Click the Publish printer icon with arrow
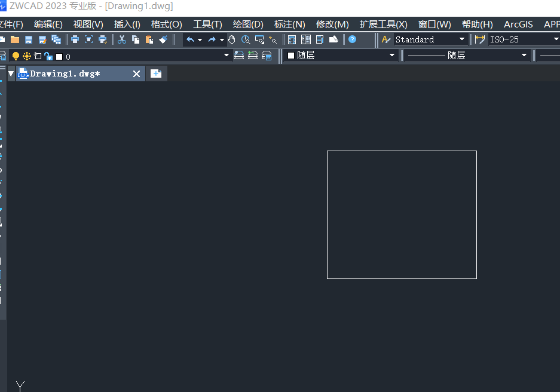 pos(103,39)
